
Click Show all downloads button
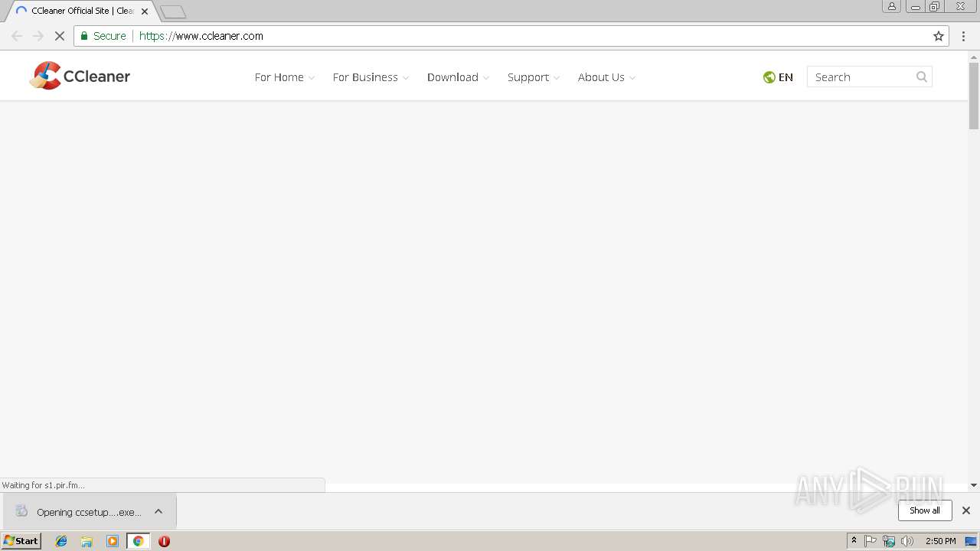click(x=925, y=510)
